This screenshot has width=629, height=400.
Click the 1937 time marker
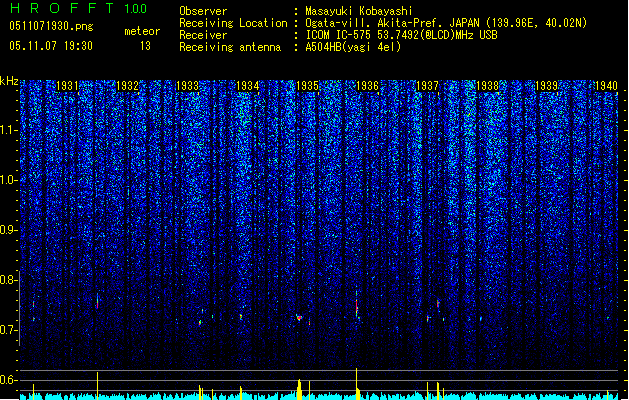coord(427,86)
